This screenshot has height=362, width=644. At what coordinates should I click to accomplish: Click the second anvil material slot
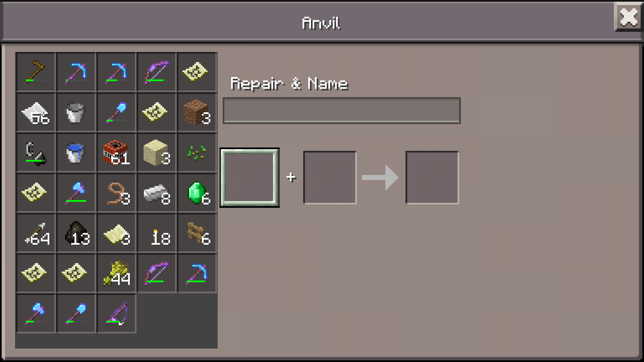pos(330,177)
